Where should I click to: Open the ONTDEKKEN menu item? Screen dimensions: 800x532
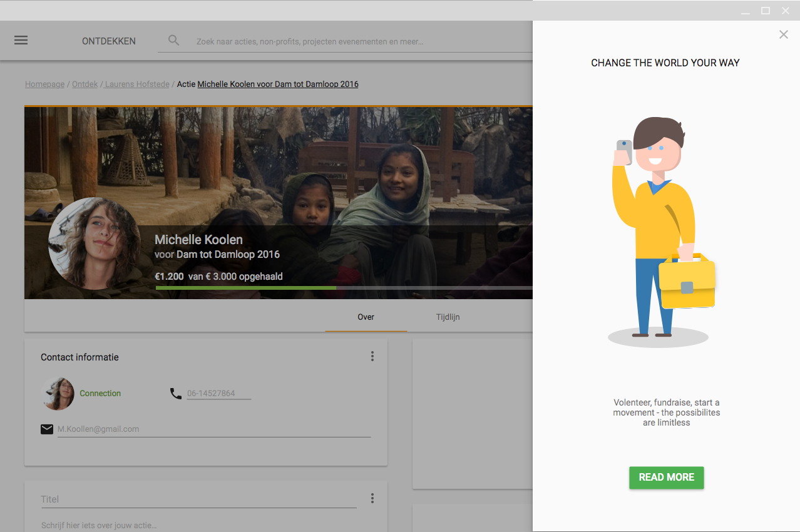point(109,41)
